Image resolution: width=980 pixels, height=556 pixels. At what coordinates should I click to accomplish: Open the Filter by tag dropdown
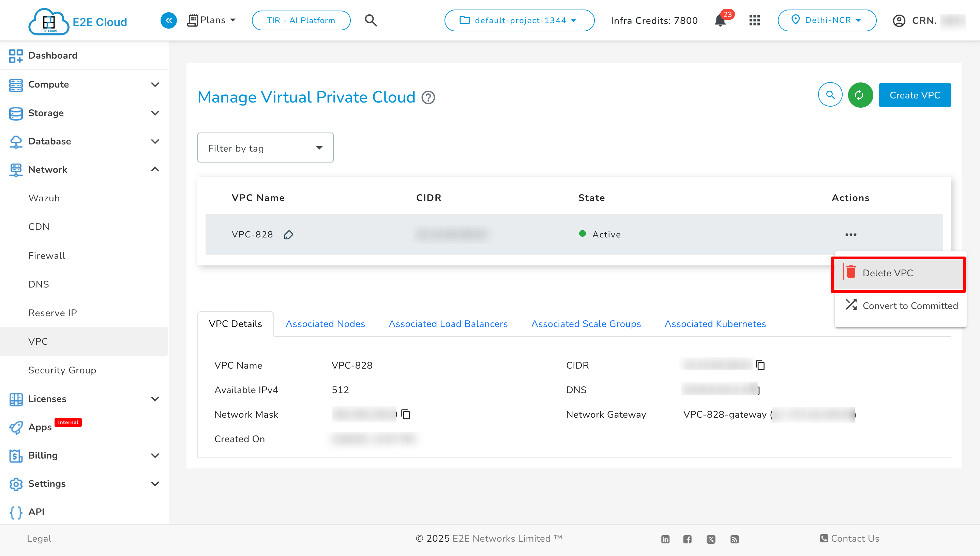coord(265,148)
